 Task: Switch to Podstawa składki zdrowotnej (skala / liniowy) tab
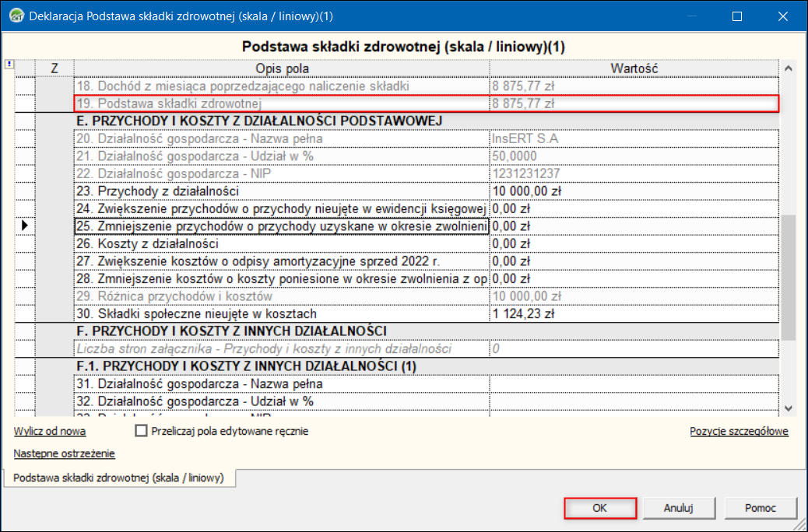[118, 478]
